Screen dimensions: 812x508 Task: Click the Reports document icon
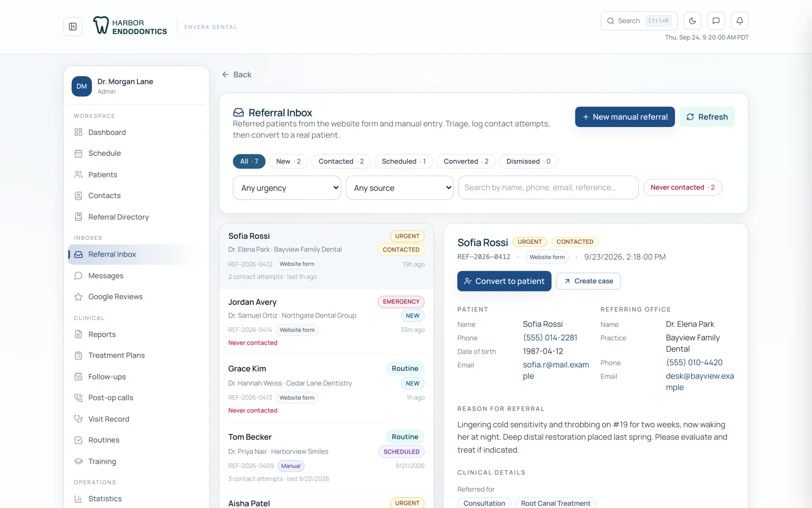pos(78,334)
